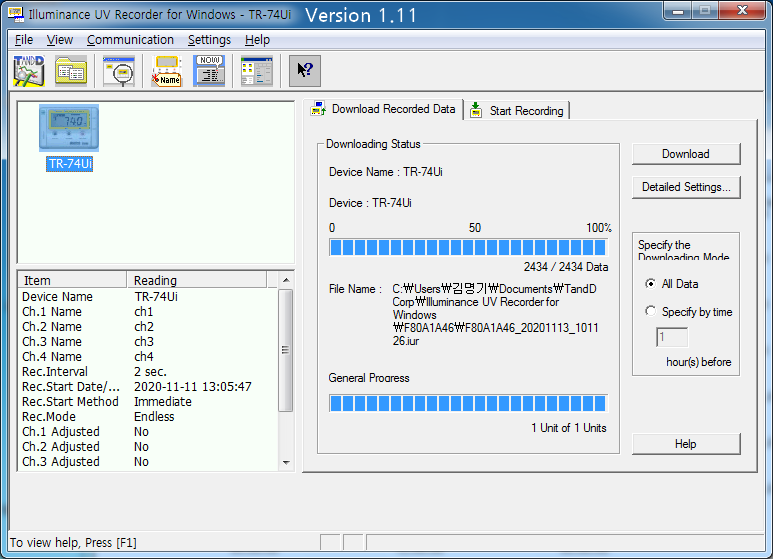The width and height of the screenshot is (773, 559).
Task: Click the Download button
Action: (686, 154)
